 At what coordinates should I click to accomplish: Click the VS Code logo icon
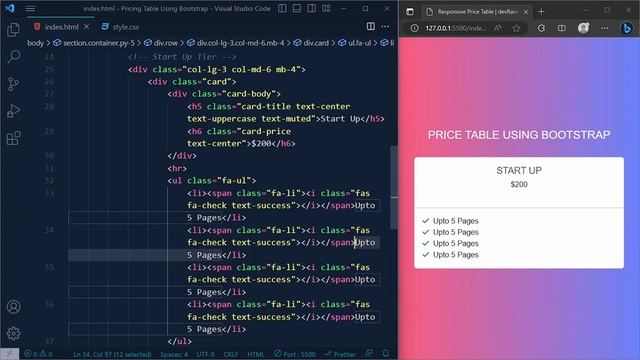pos(10,8)
